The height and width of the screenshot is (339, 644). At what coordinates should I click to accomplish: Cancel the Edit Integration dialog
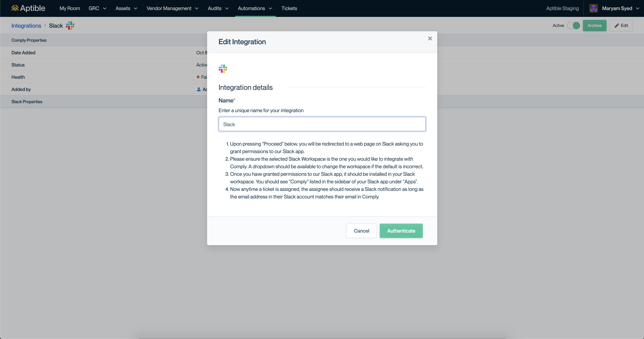click(x=361, y=231)
